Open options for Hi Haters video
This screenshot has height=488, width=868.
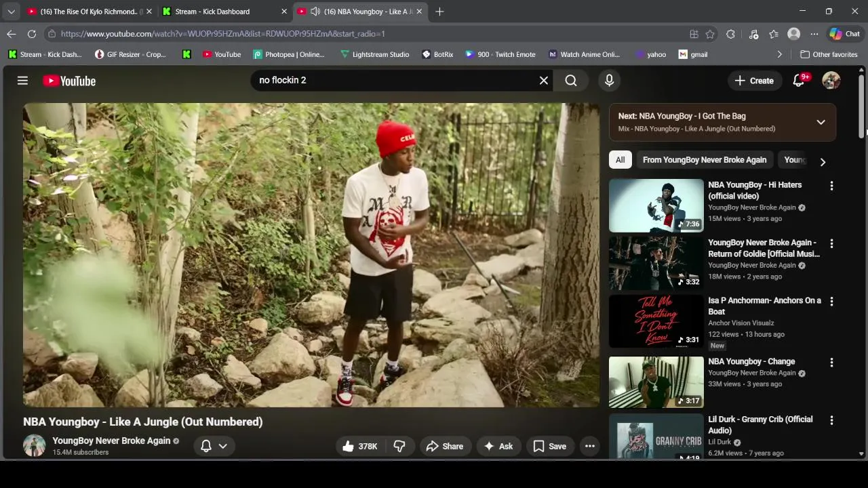(x=831, y=186)
